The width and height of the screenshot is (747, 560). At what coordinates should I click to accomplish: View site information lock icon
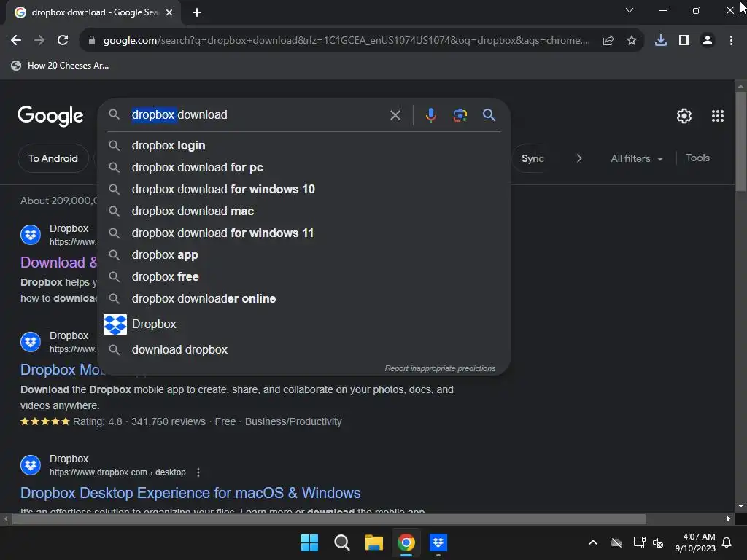pos(92,41)
